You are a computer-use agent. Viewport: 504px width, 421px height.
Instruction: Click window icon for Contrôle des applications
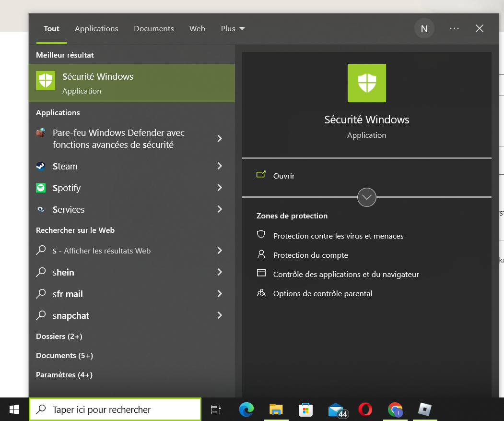(261, 273)
